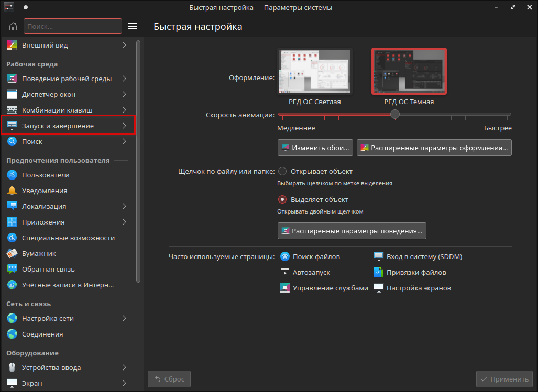Click the pin dot icon in title bar
The image size is (538, 392).
point(26,7)
